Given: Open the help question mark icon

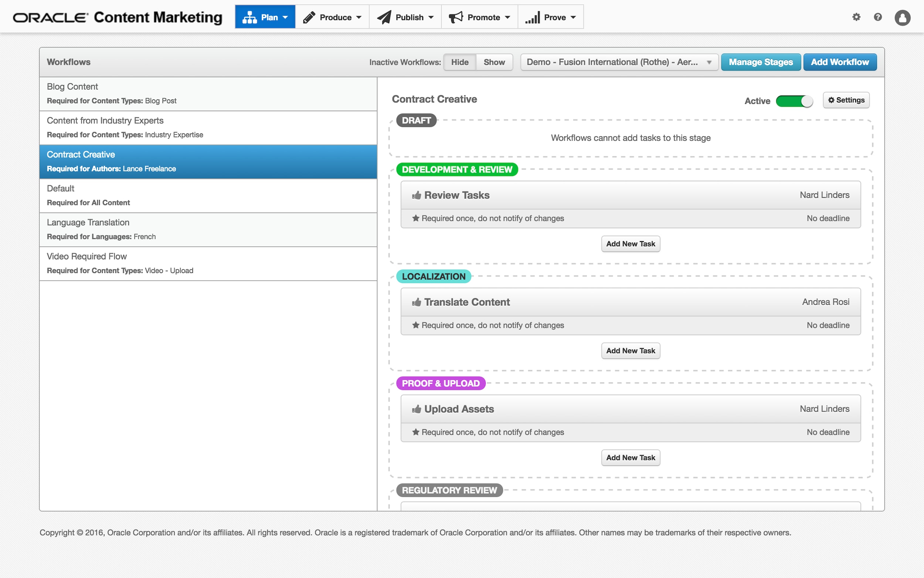Looking at the screenshot, I should pos(877,17).
